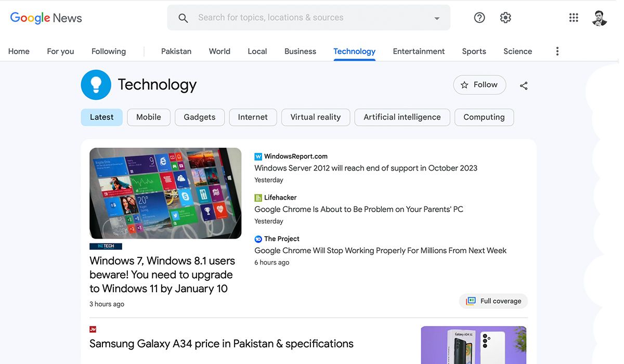The width and height of the screenshot is (624, 364).
Task: Open the Google apps grid icon
Action: (574, 18)
